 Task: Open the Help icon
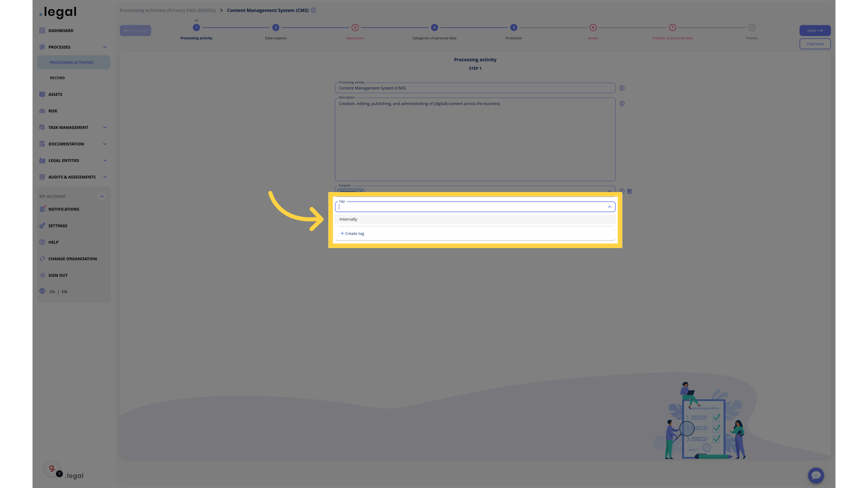[x=42, y=242]
